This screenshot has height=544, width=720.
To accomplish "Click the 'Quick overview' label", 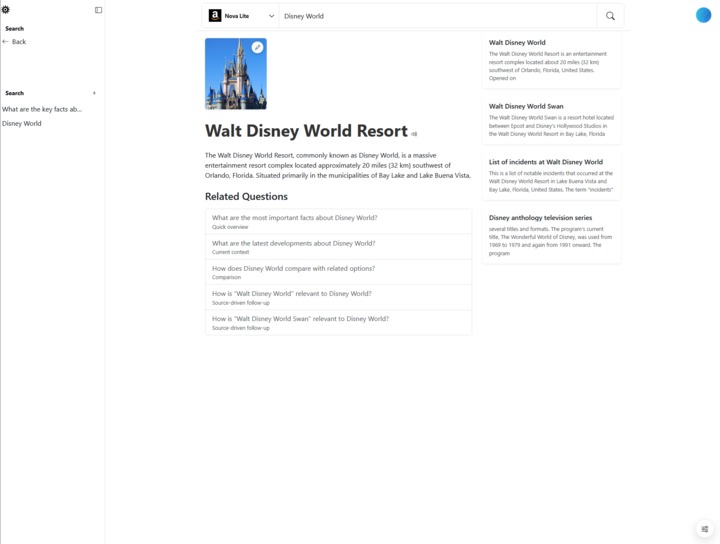I will pos(230,227).
